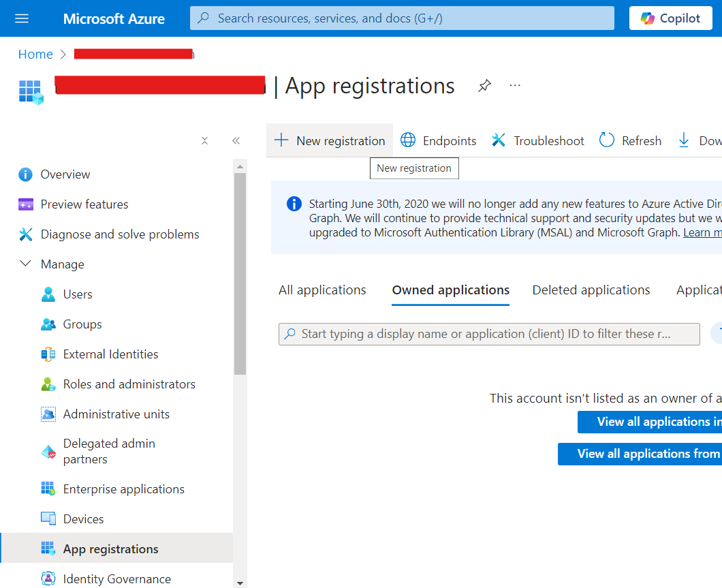
Task: Click the Learn more link in the banner
Action: 702,232
